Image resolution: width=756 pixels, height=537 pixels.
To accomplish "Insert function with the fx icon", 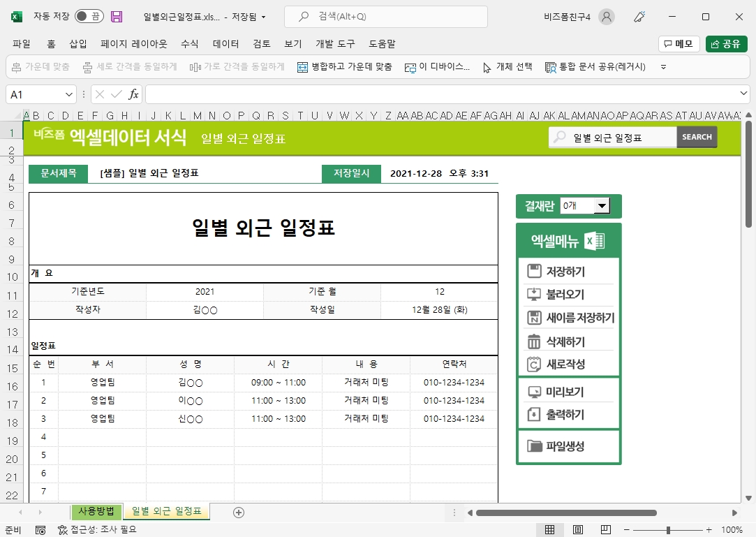I will (133, 94).
